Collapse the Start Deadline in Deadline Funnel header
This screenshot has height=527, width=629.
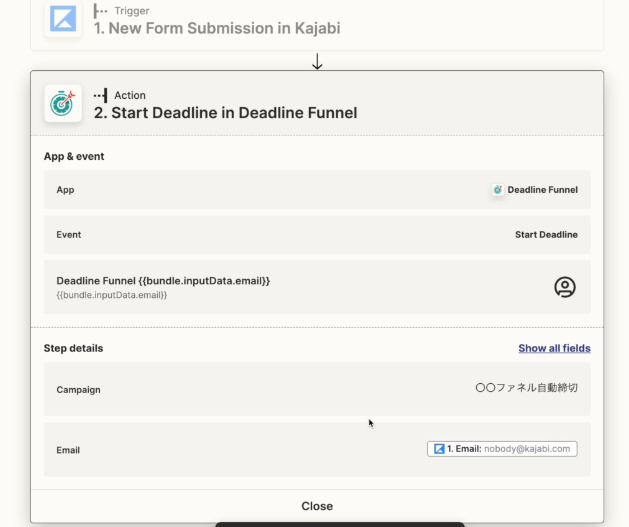click(317, 103)
